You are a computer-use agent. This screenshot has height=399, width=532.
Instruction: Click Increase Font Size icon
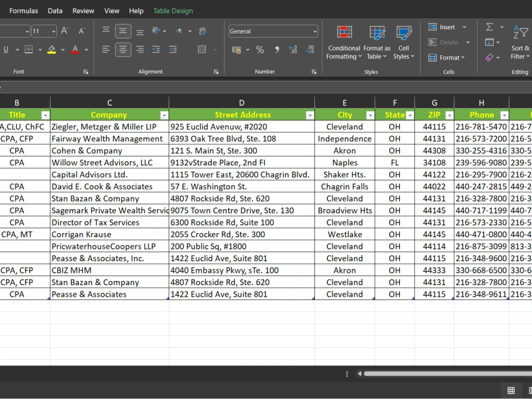pyautogui.click(x=65, y=31)
